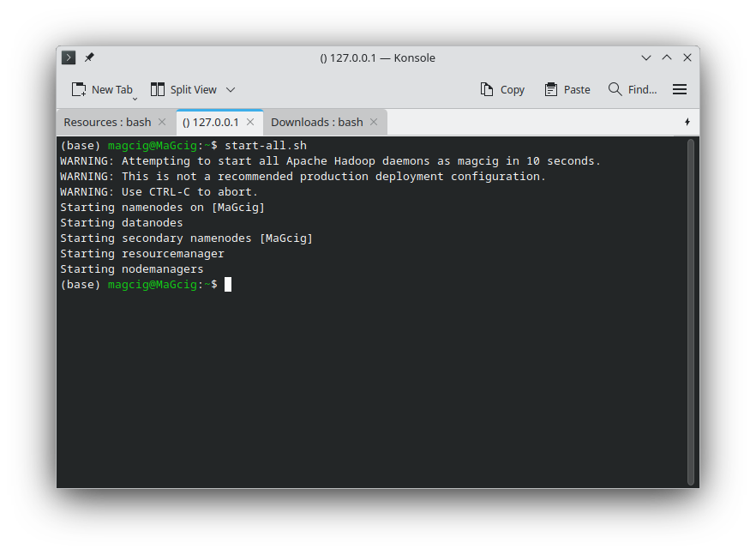Click the 'Starting nodemanagers' line
This screenshot has width=756, height=555.
point(132,269)
